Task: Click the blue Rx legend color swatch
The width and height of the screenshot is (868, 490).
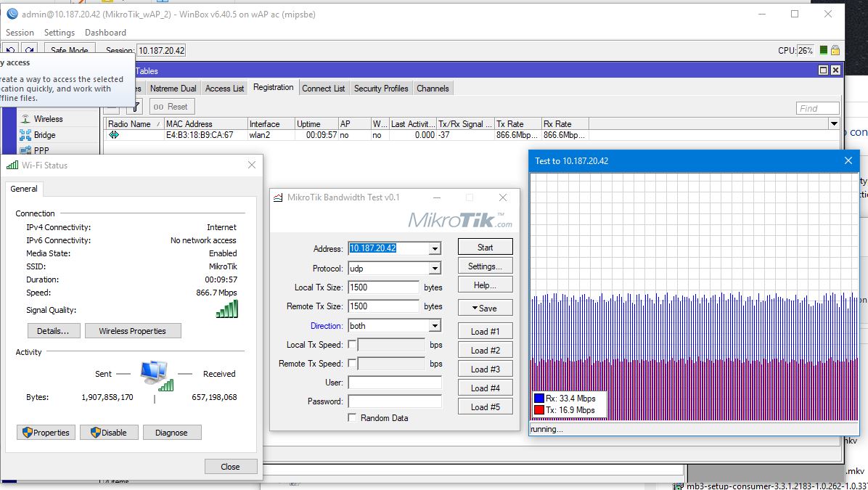Action: (539, 399)
